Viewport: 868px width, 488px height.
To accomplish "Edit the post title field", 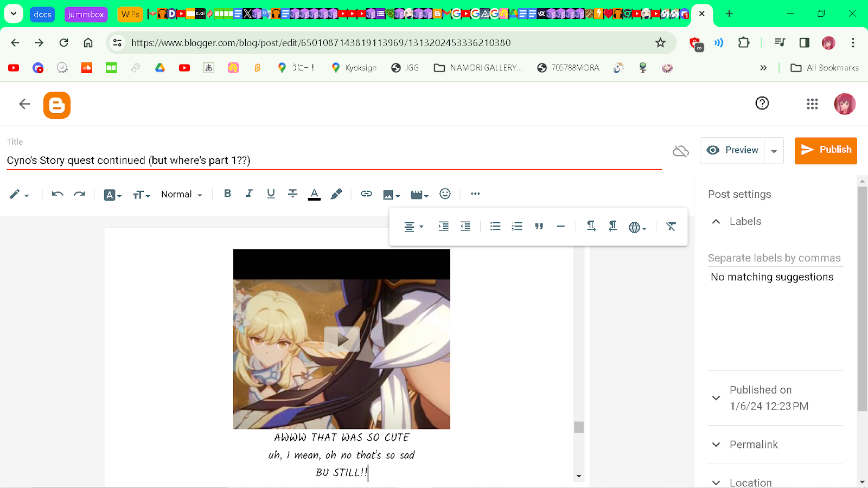I will pyautogui.click(x=334, y=160).
